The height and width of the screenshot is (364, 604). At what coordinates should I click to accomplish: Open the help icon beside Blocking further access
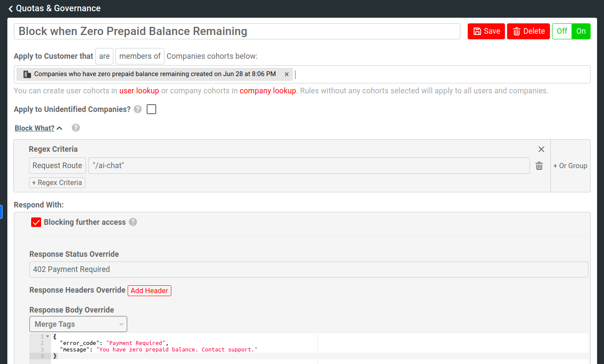133,222
